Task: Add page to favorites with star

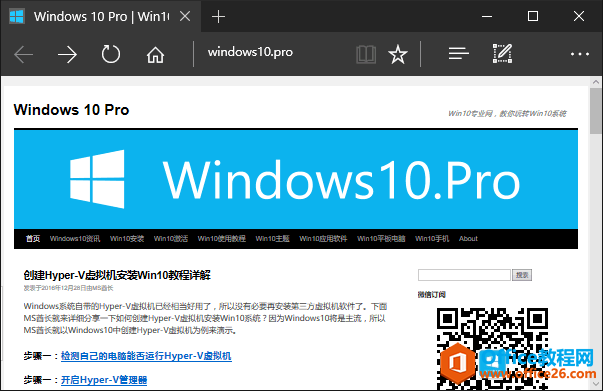Action: (398, 54)
